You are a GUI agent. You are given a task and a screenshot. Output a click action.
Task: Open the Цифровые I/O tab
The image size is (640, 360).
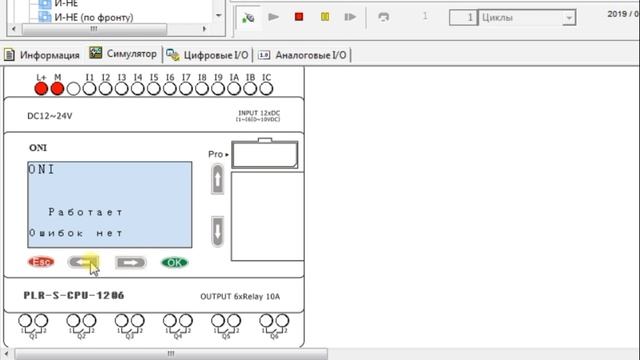pyautogui.click(x=208, y=55)
